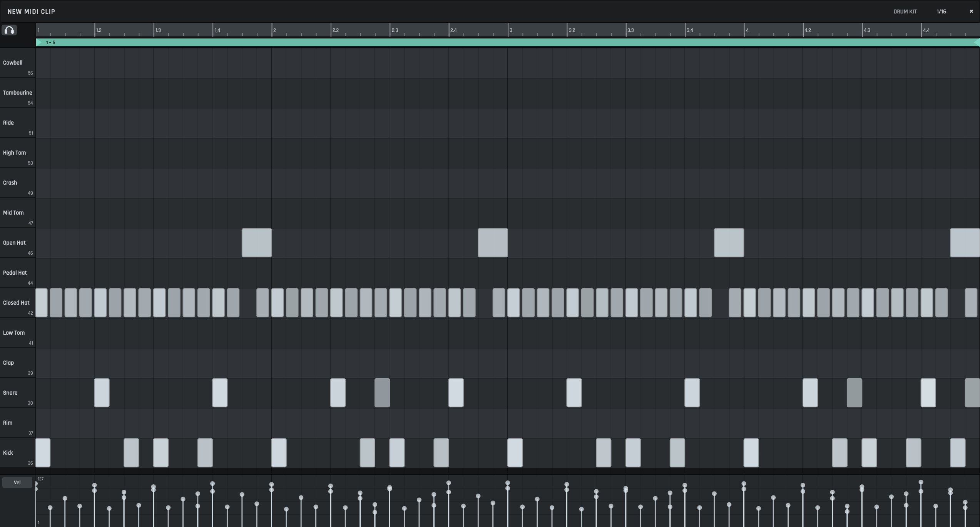Screen dimensions: 980x527
Task: Open the Vel lane selector
Action: [x=17, y=482]
